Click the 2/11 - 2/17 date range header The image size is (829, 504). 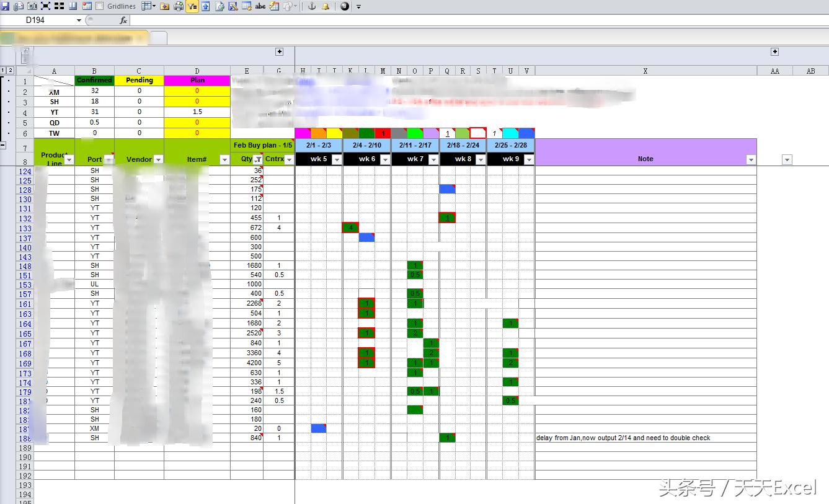[415, 145]
